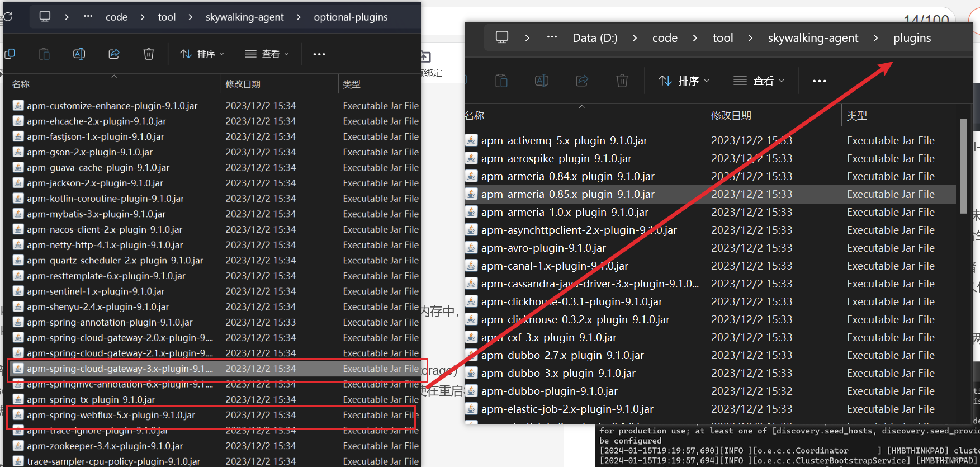Go to tool folder in plugins breadcrumb
The width and height of the screenshot is (980, 467).
coord(722,38)
